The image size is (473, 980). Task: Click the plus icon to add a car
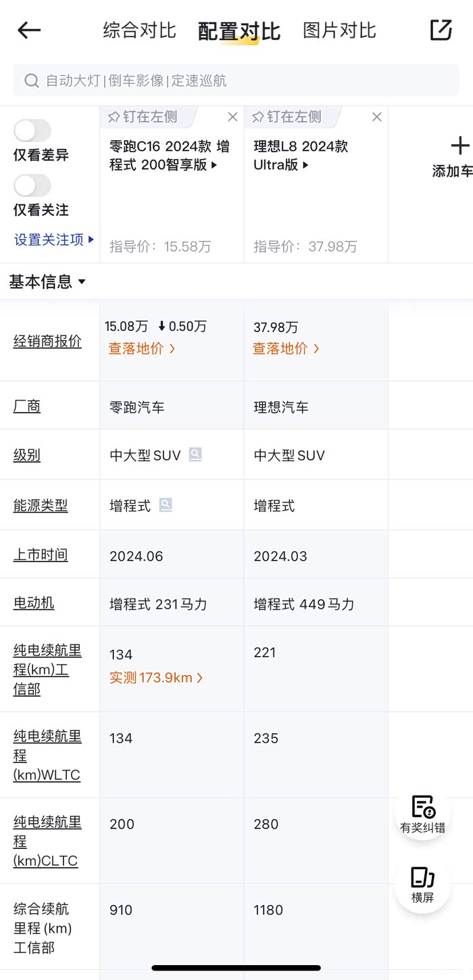pyautogui.click(x=459, y=145)
